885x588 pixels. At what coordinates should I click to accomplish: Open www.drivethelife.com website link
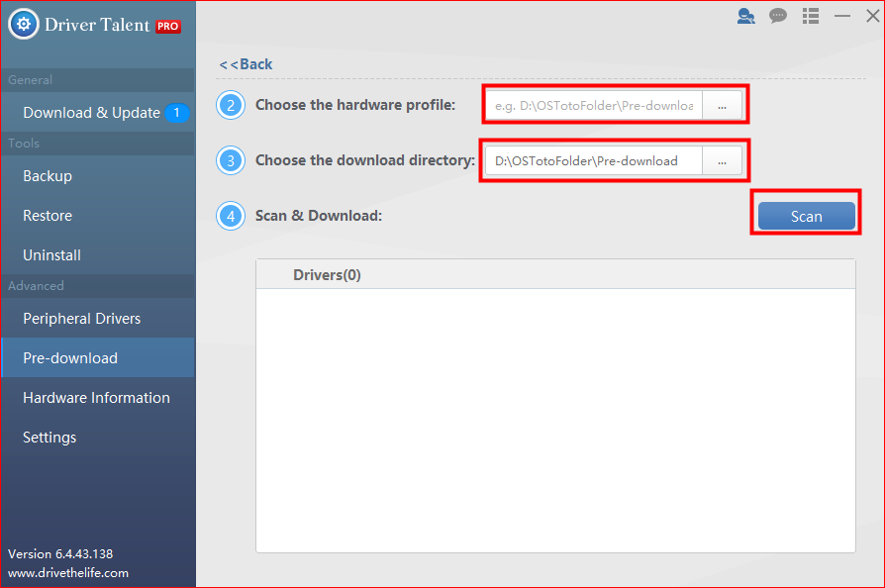pyautogui.click(x=68, y=573)
